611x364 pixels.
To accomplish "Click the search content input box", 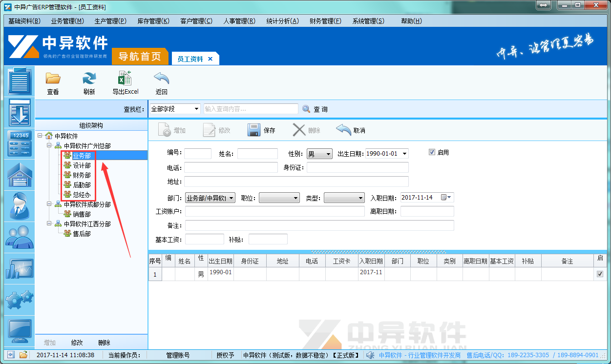I will coord(251,109).
